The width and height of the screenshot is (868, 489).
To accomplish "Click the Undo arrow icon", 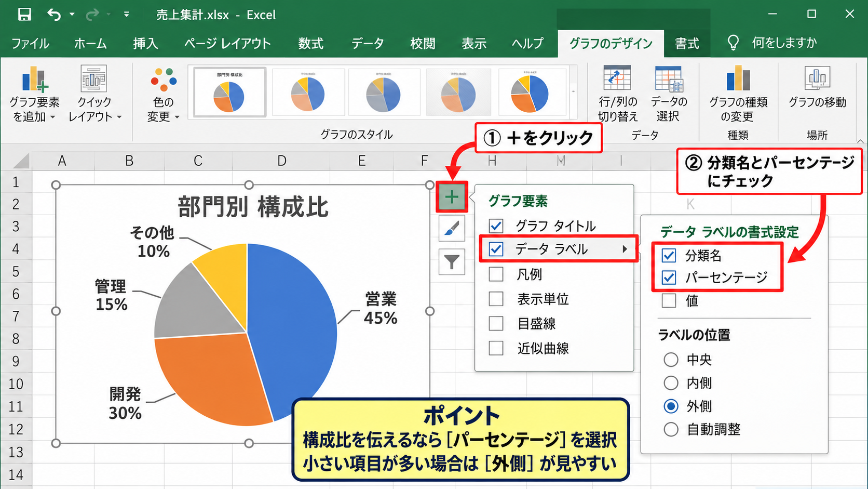I will coord(54,14).
